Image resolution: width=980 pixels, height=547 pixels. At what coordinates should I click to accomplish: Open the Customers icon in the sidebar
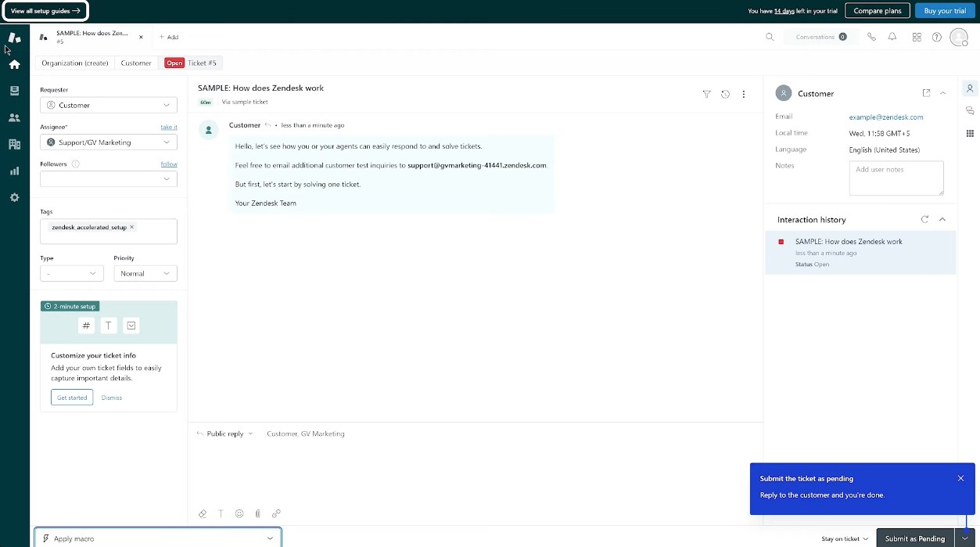[13, 117]
